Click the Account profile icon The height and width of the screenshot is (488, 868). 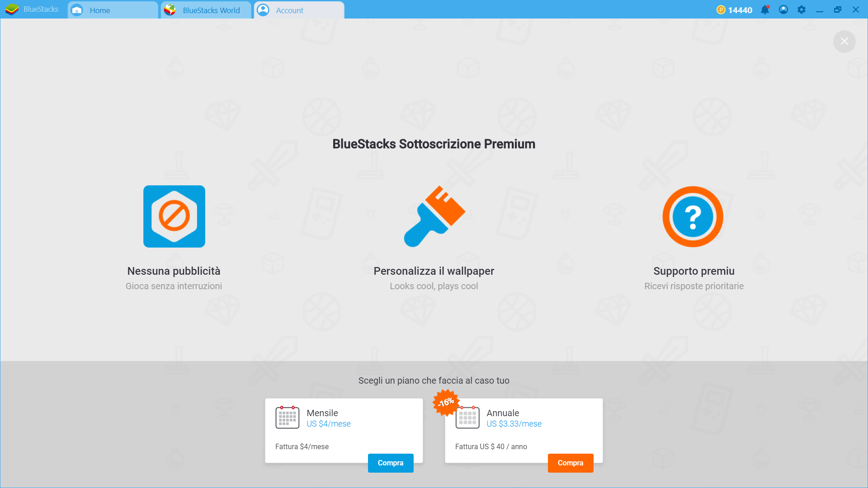[264, 10]
